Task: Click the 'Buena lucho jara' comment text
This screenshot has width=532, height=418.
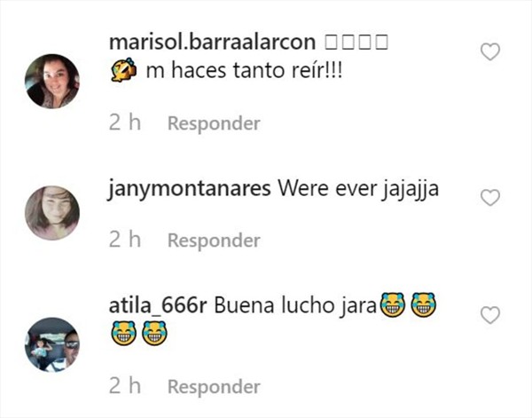Action: pos(295,305)
